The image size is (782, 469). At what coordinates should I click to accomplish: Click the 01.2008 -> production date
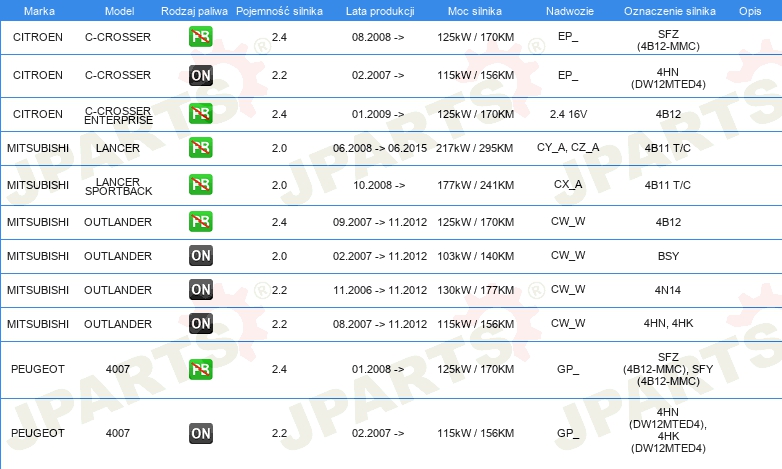coord(378,369)
